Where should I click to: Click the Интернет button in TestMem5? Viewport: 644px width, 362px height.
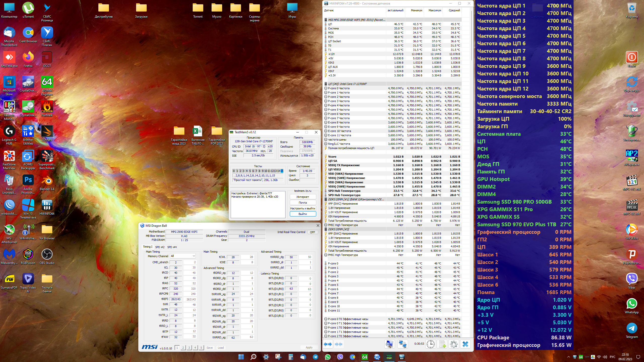click(x=303, y=197)
